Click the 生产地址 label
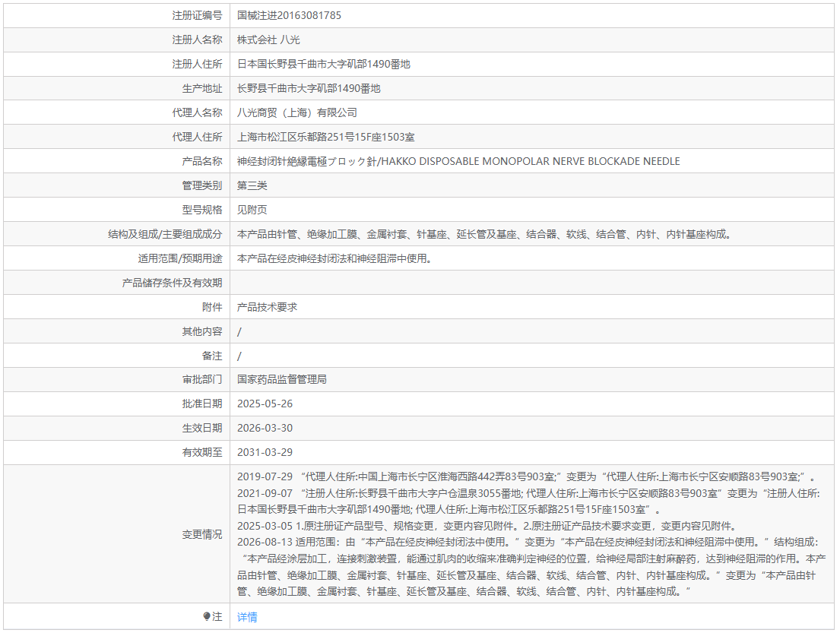This screenshot has height=633, width=840. coord(202,88)
